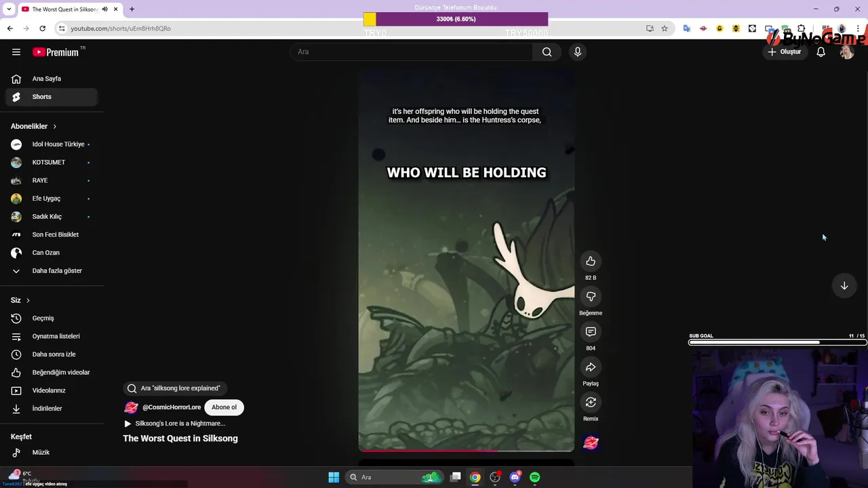Viewport: 868px width, 488px height.
Task: Open Müzik under Keşfet
Action: pos(52,452)
